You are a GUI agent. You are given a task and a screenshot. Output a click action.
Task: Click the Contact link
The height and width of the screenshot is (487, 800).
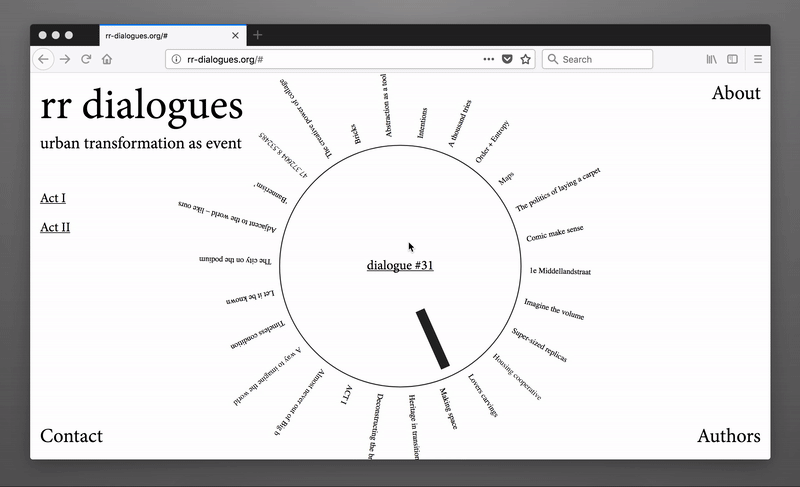tap(71, 436)
